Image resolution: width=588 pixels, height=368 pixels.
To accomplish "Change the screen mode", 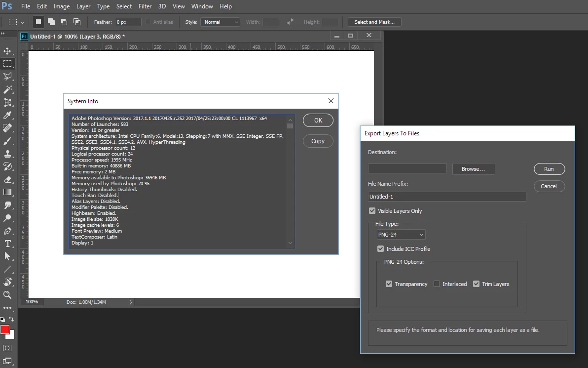I will 7,361.
